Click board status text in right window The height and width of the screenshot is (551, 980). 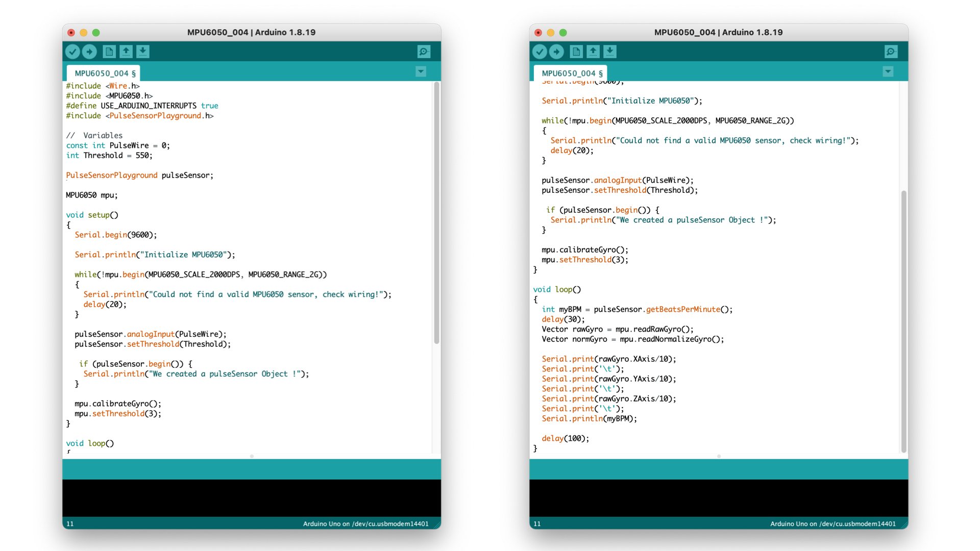coord(833,524)
